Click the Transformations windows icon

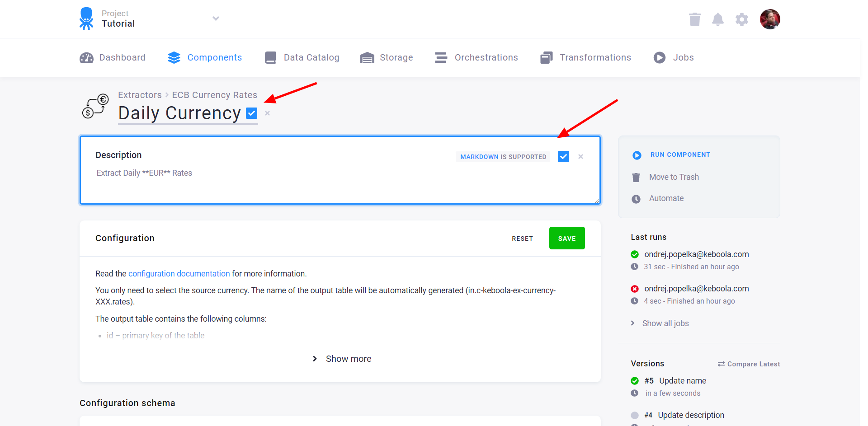click(546, 58)
